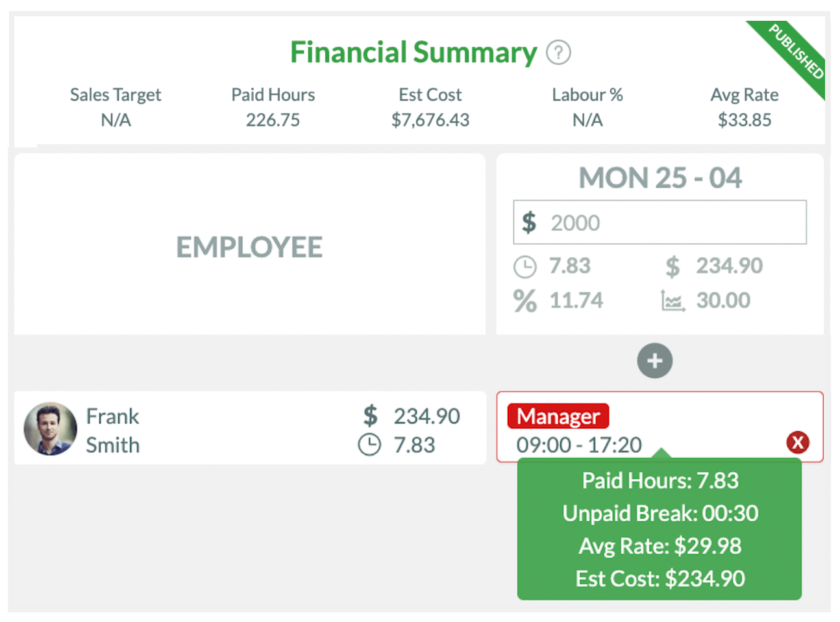
Task: Open the Financial Summary help tooltip
Action: click(560, 53)
